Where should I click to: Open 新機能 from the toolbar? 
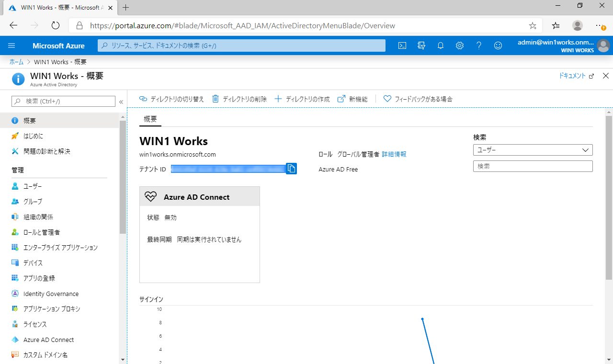click(352, 99)
